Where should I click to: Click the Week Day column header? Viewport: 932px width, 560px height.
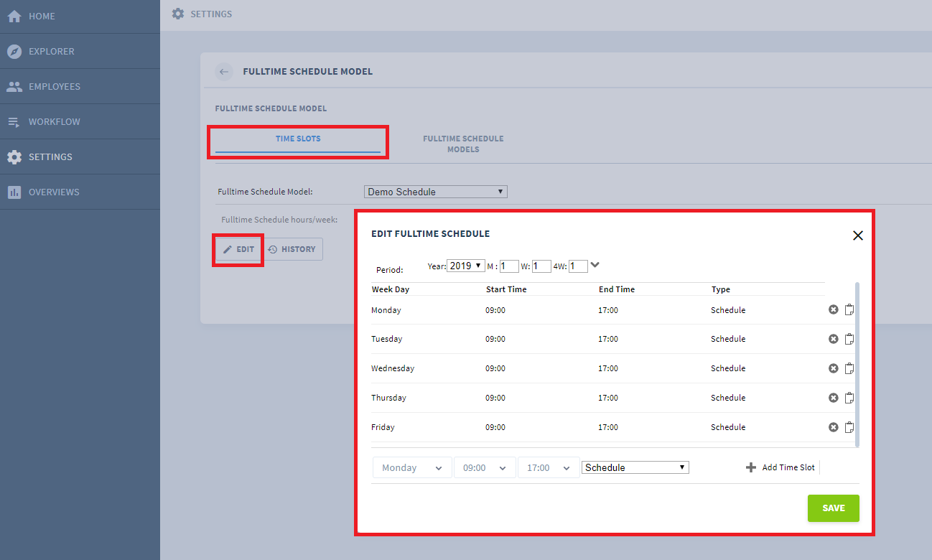(391, 289)
